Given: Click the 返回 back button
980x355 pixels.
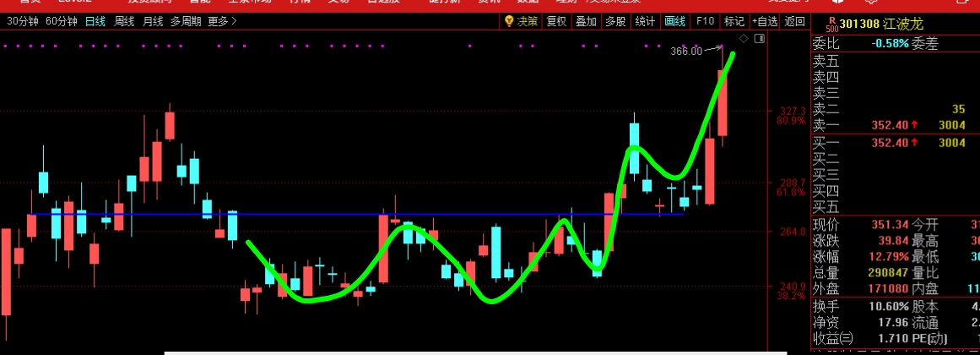Looking at the screenshot, I should point(794,21).
